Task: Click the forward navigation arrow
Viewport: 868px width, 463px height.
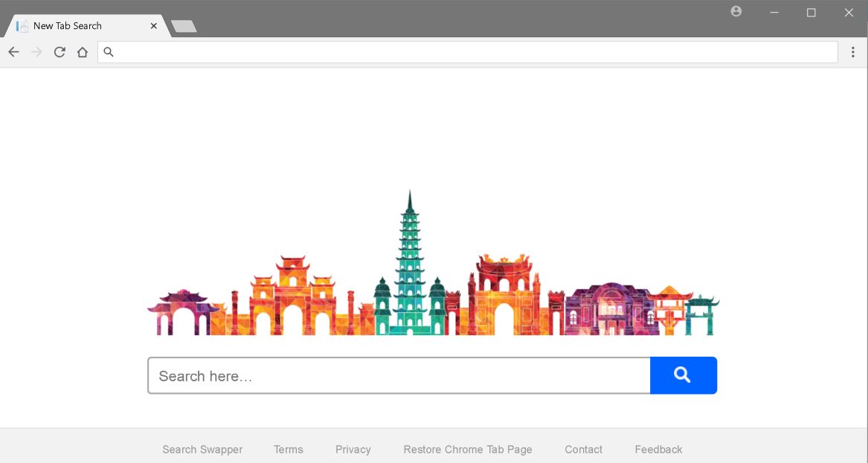Action: point(36,52)
